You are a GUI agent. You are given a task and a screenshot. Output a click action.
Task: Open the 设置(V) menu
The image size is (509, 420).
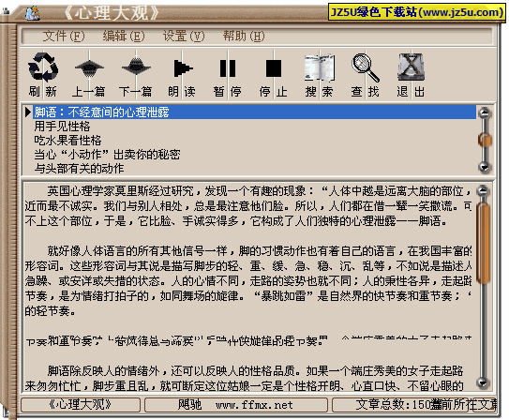(x=184, y=36)
